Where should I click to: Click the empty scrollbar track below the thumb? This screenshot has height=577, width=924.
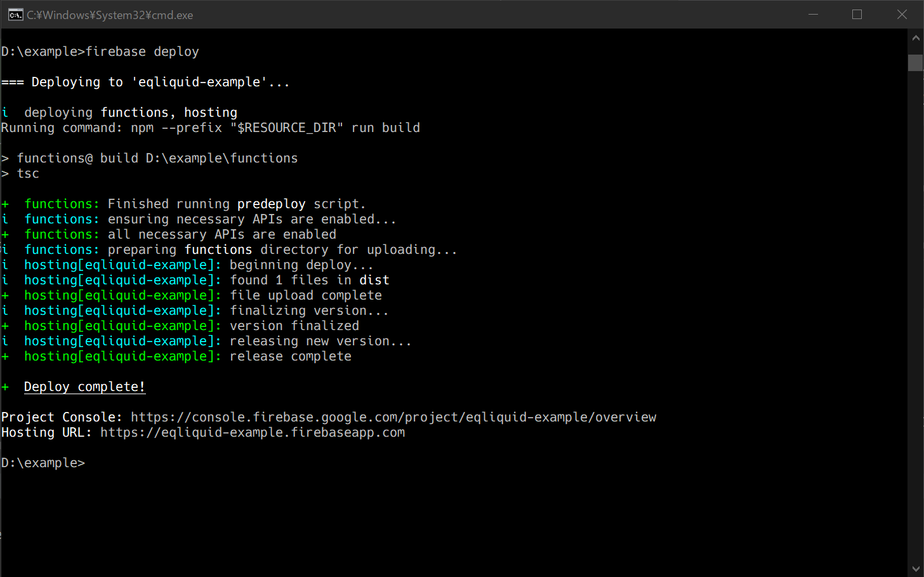pyautogui.click(x=915, y=317)
